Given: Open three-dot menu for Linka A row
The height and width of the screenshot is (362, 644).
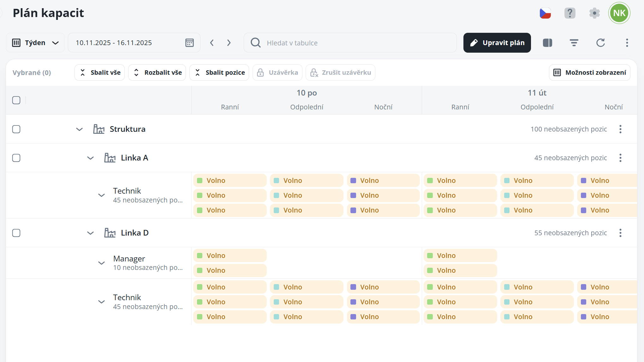Looking at the screenshot, I should pyautogui.click(x=620, y=158).
